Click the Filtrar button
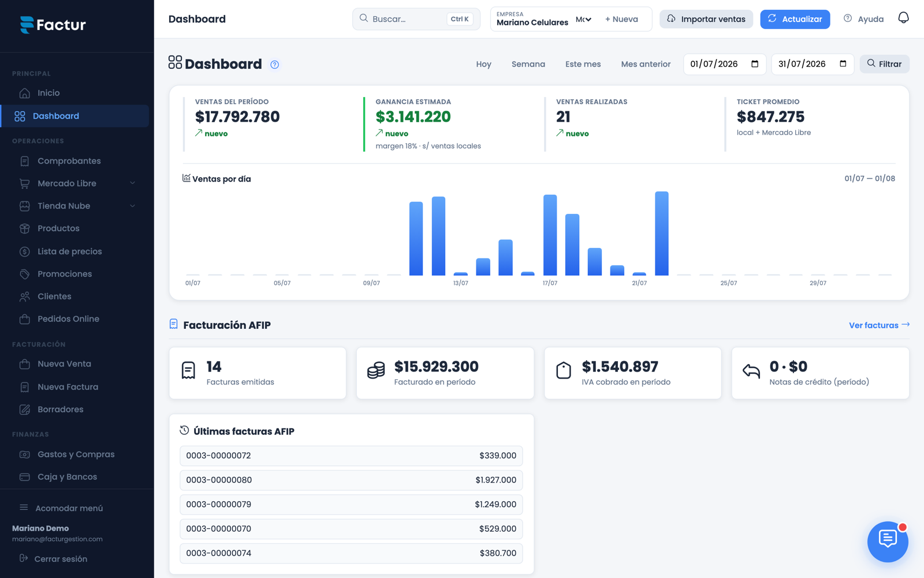 (884, 64)
